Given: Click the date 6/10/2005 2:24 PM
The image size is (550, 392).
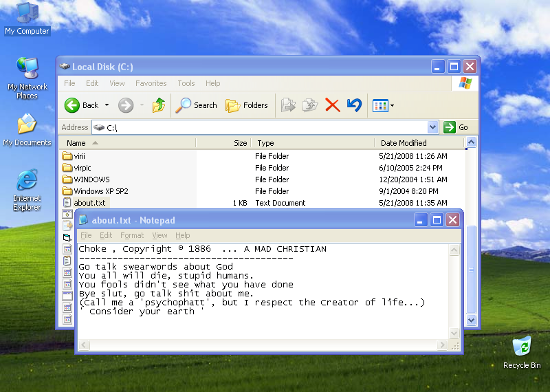Looking at the screenshot, I should (x=410, y=168).
